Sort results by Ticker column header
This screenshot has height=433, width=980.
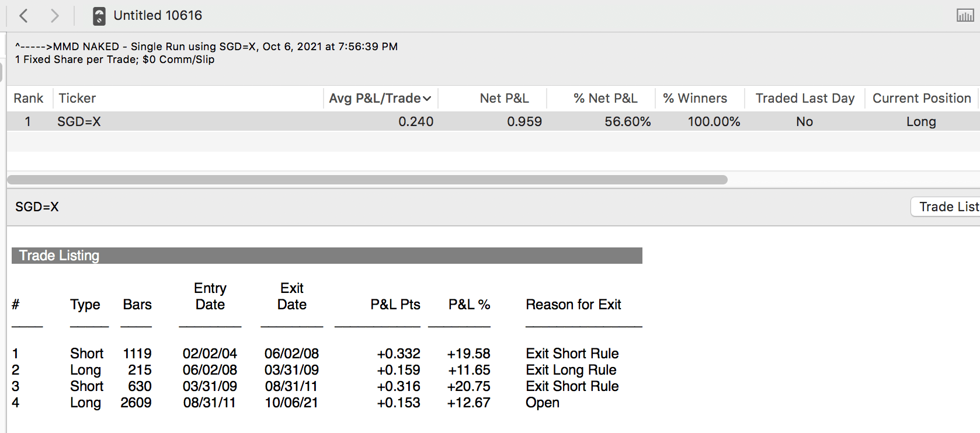pyautogui.click(x=77, y=99)
